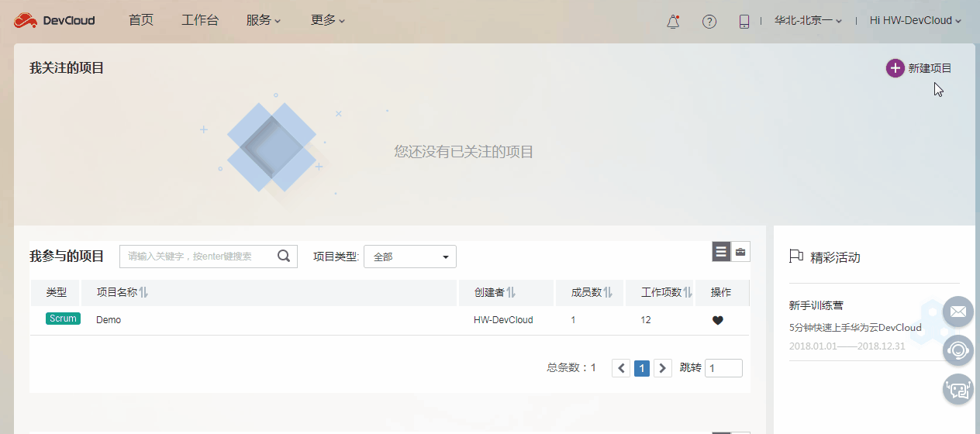Viewport: 980px width, 434px height.
Task: Click the 类型 column header
Action: 57,292
